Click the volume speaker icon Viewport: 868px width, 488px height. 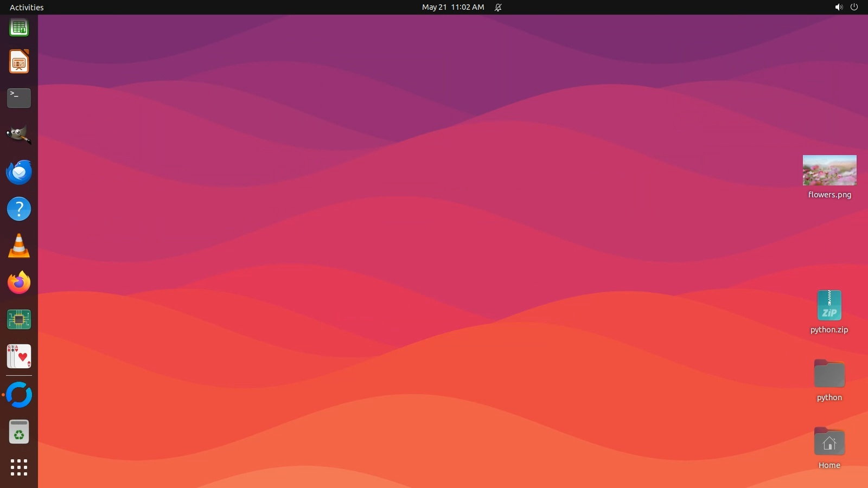pos(839,7)
